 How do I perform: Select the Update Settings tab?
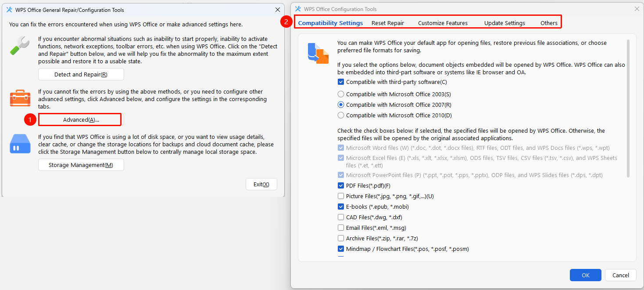(x=504, y=23)
